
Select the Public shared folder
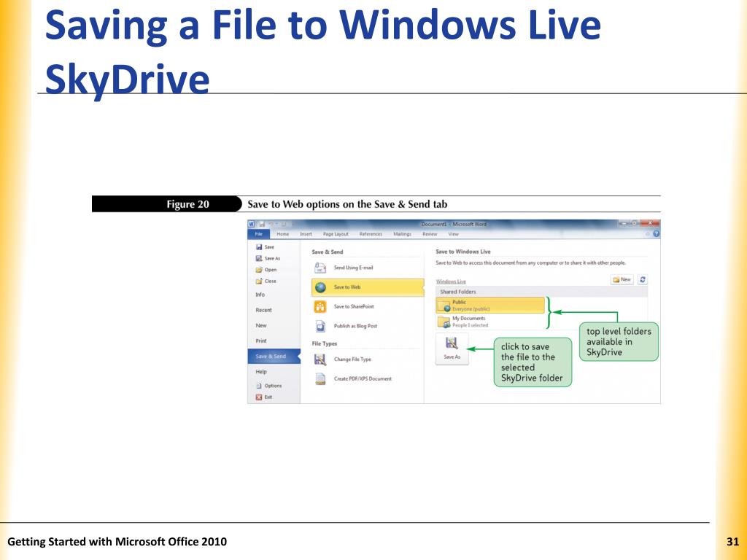[x=490, y=306]
